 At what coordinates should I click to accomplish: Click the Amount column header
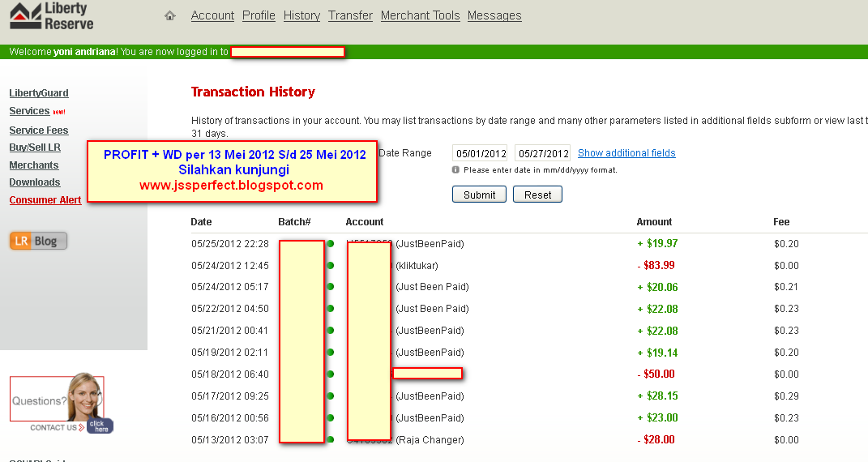654,222
